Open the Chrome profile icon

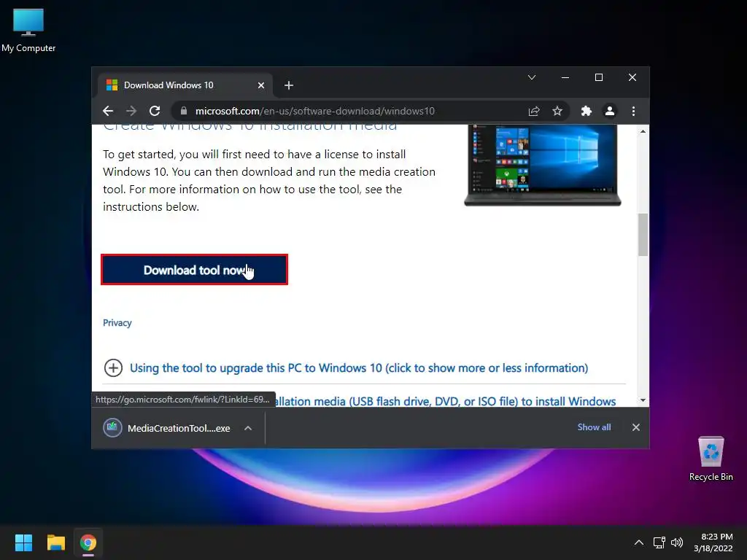[609, 111]
